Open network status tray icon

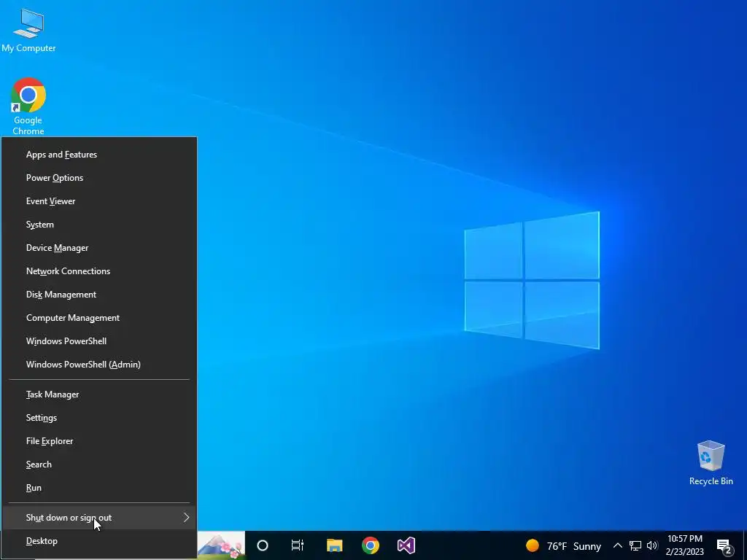[635, 545]
